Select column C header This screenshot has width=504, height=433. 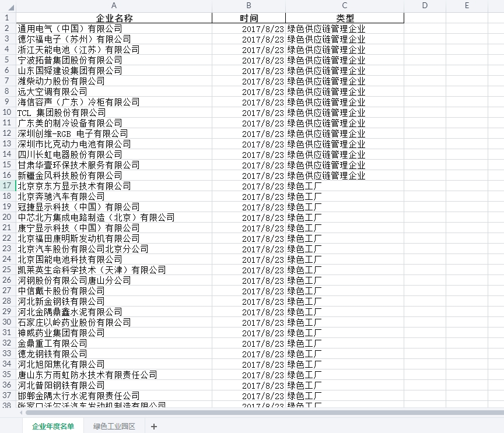[345, 5]
